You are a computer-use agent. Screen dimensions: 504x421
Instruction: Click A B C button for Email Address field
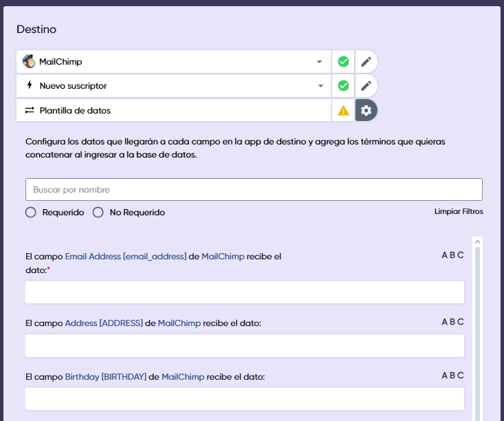point(452,255)
